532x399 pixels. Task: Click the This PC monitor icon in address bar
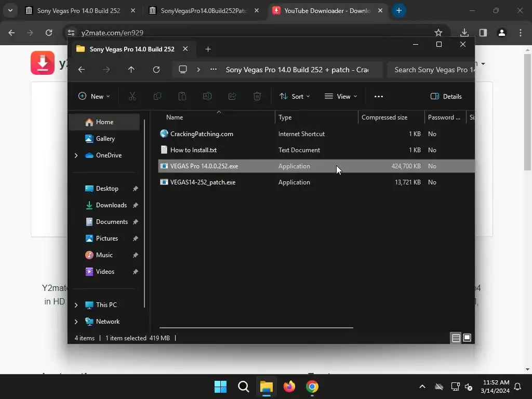183,70
